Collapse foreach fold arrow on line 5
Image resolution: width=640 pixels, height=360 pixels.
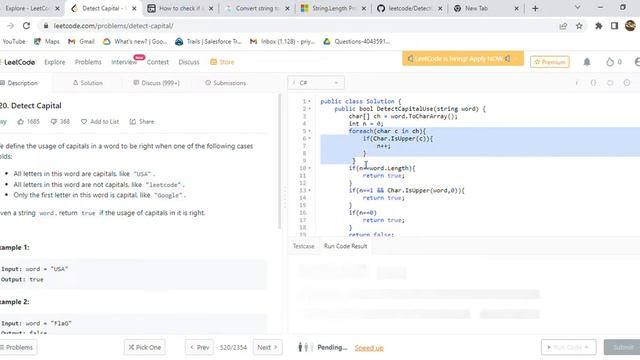[309, 131]
